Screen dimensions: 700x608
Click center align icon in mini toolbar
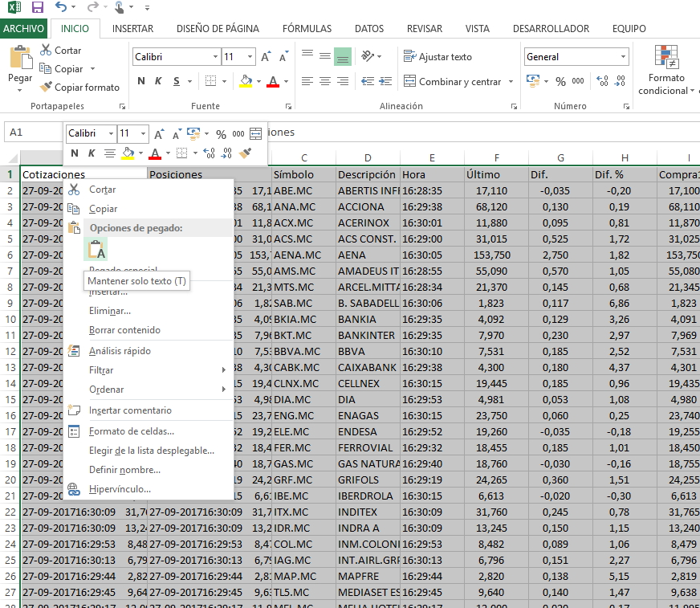[109, 153]
